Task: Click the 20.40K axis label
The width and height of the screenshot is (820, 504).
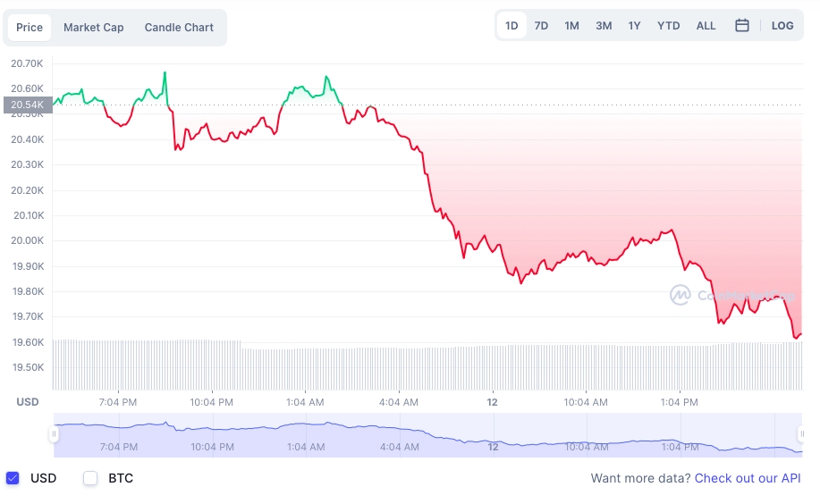Action: coord(27,139)
